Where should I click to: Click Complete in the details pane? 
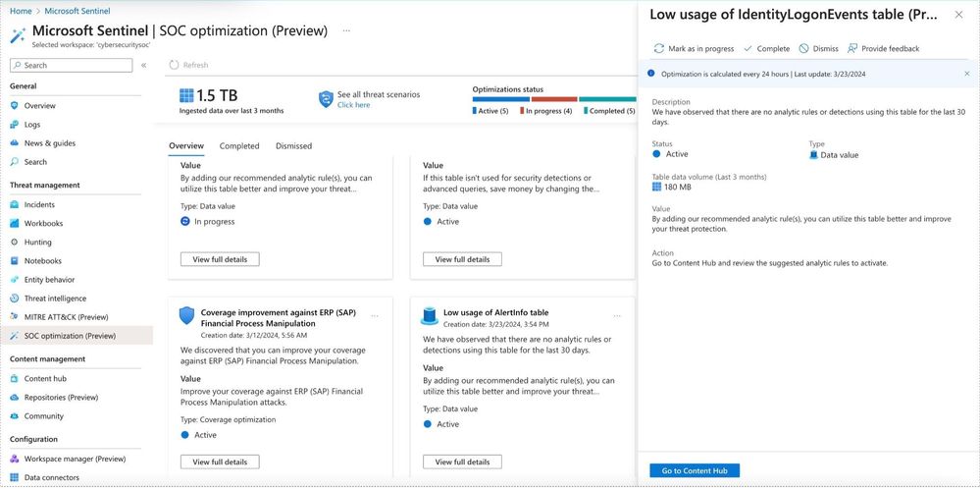click(766, 49)
